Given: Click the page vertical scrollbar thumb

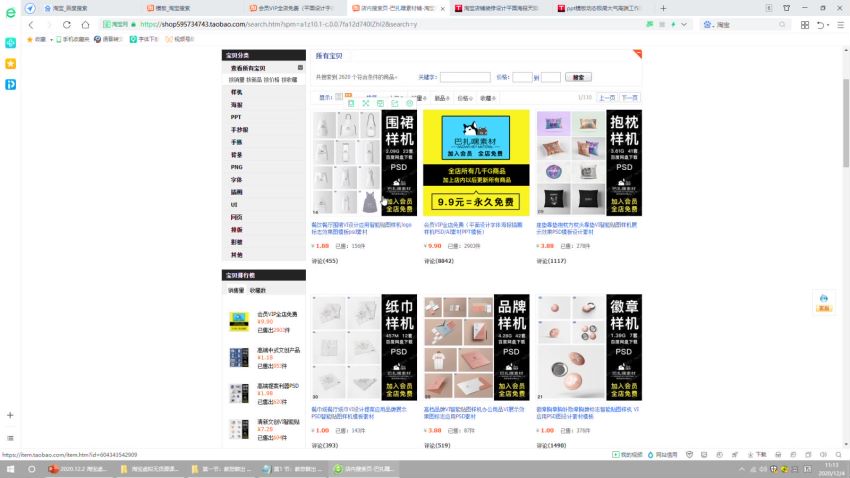Looking at the screenshot, I should 846,123.
